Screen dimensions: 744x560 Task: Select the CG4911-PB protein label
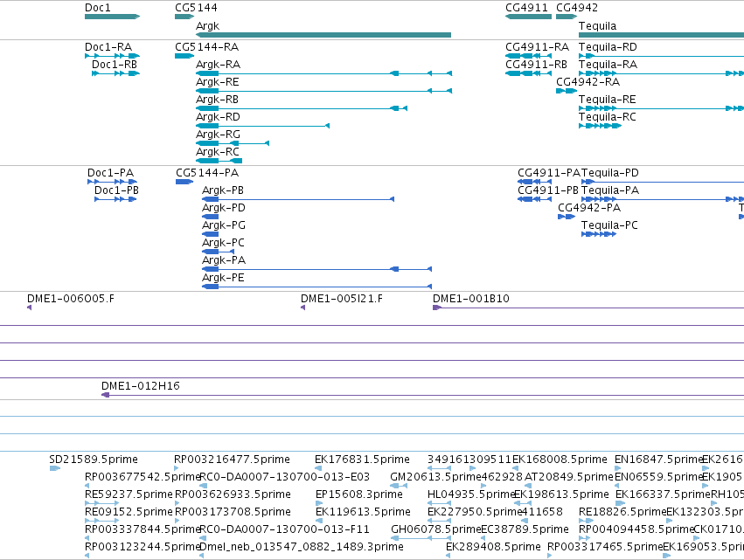[548, 190]
